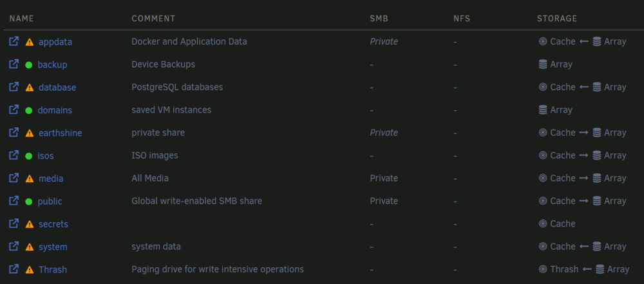Screen dimensions: 644x284
Task: Click the array stack icon for domains
Action: coord(543,109)
